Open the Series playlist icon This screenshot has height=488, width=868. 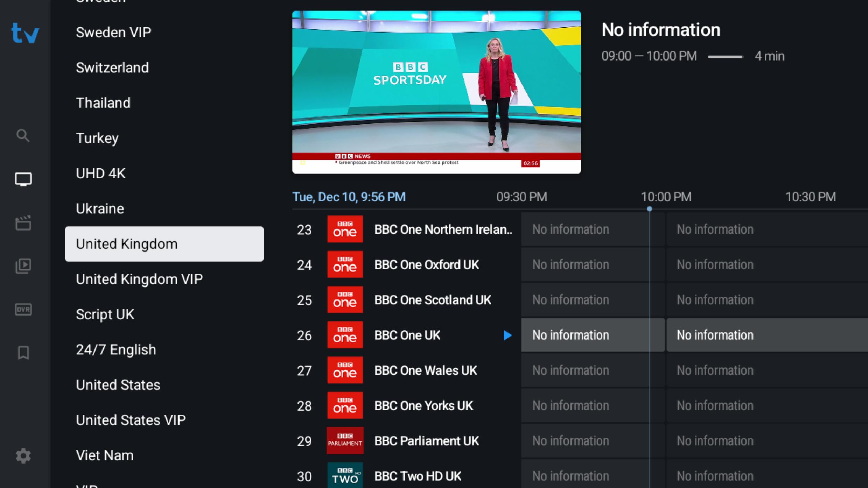[x=23, y=266]
